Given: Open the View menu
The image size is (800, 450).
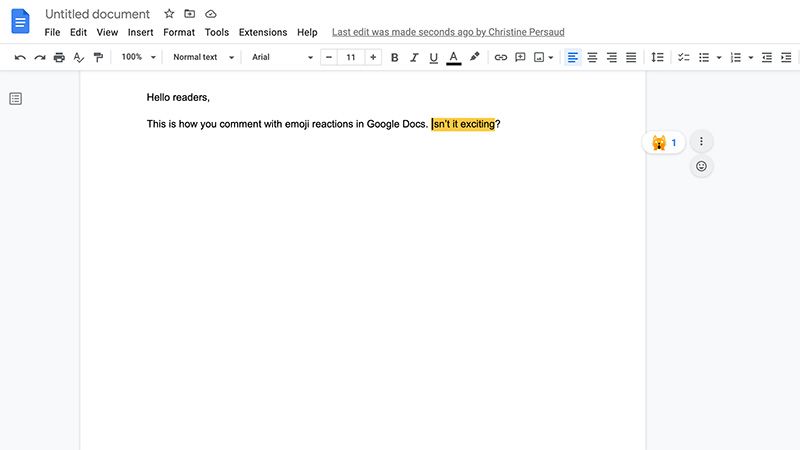Looking at the screenshot, I should point(107,32).
